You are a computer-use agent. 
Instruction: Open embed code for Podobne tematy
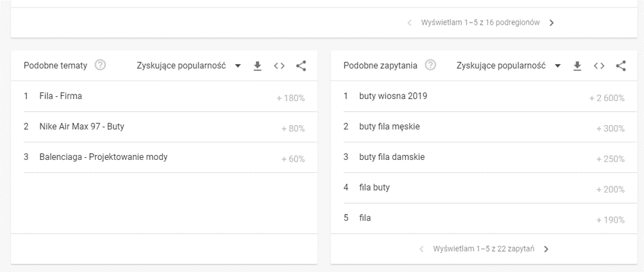[x=279, y=66]
